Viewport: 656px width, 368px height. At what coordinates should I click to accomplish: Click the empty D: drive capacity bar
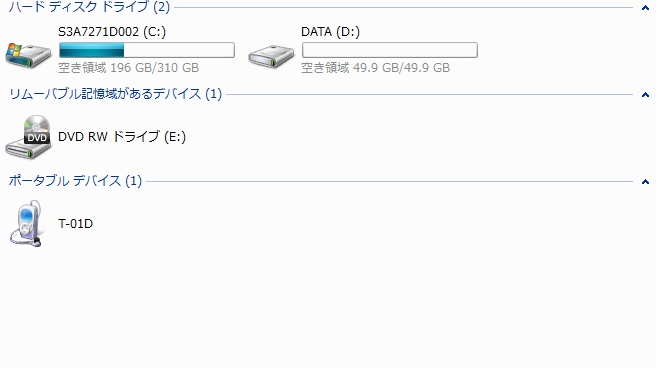[x=390, y=50]
